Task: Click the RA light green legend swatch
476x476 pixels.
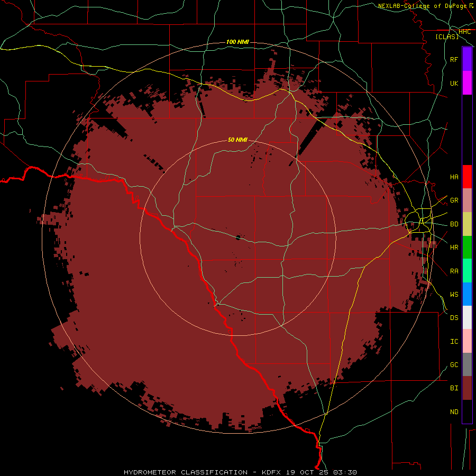Action: (x=467, y=271)
